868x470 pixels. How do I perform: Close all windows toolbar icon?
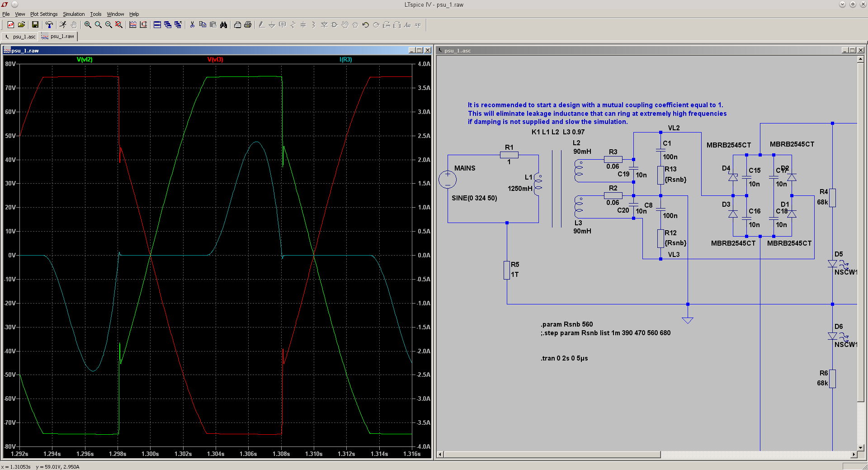coord(178,25)
